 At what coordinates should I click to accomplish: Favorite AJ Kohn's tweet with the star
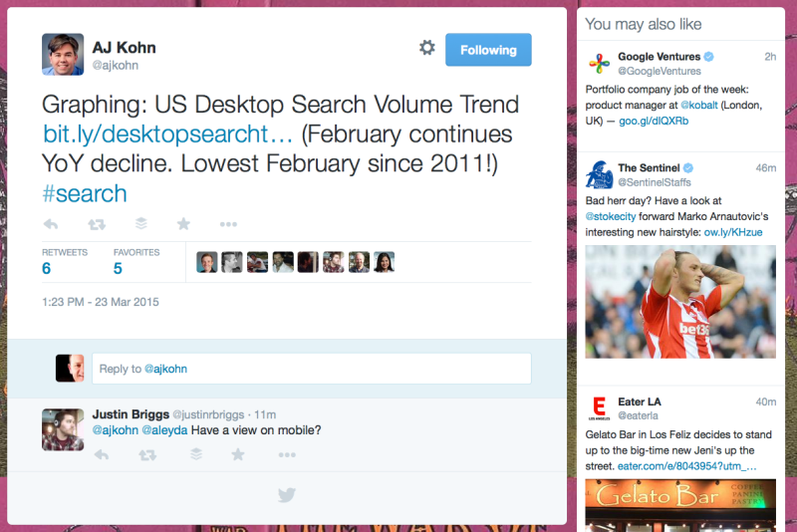(183, 224)
